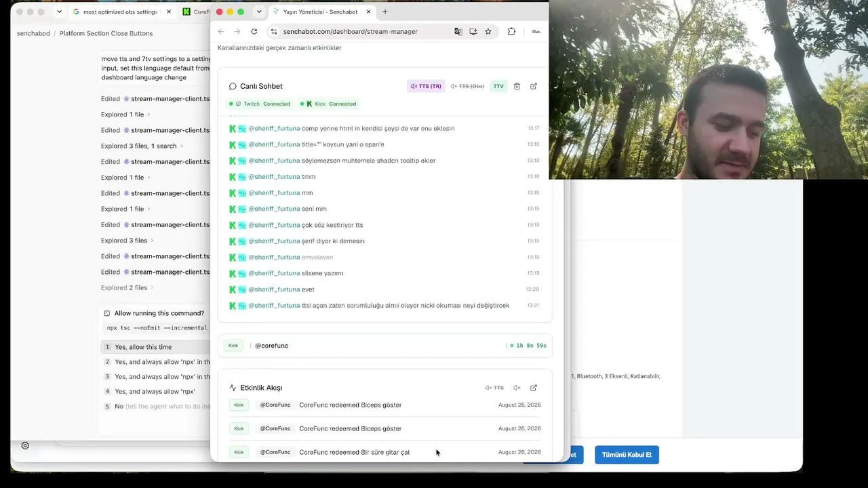This screenshot has height=488, width=868.
Task: Reload the Senchabot page
Action: (x=254, y=31)
